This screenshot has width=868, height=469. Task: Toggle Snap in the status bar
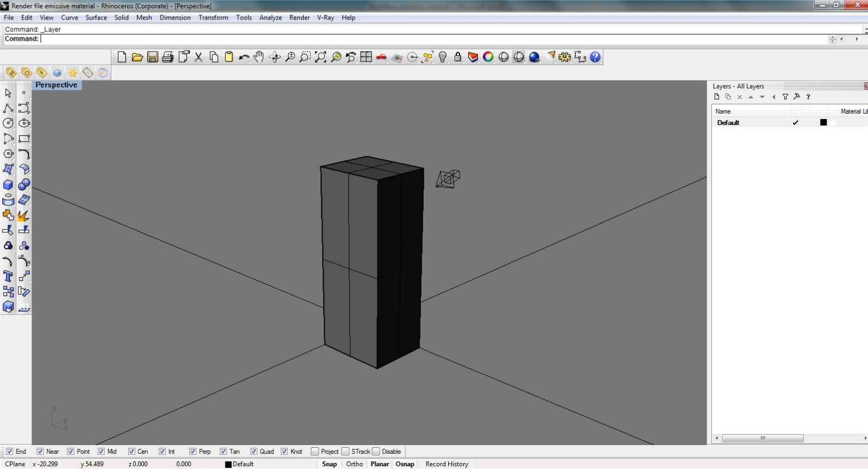[329, 464]
